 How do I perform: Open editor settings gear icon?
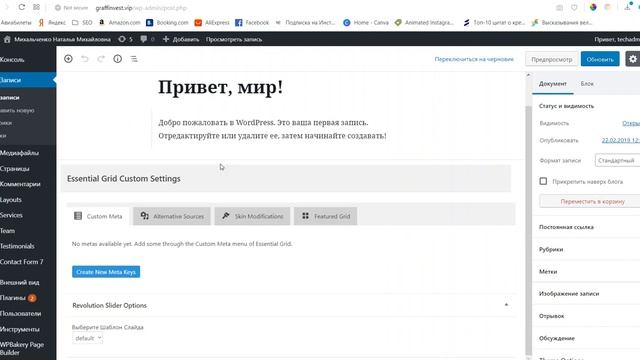pos(633,59)
